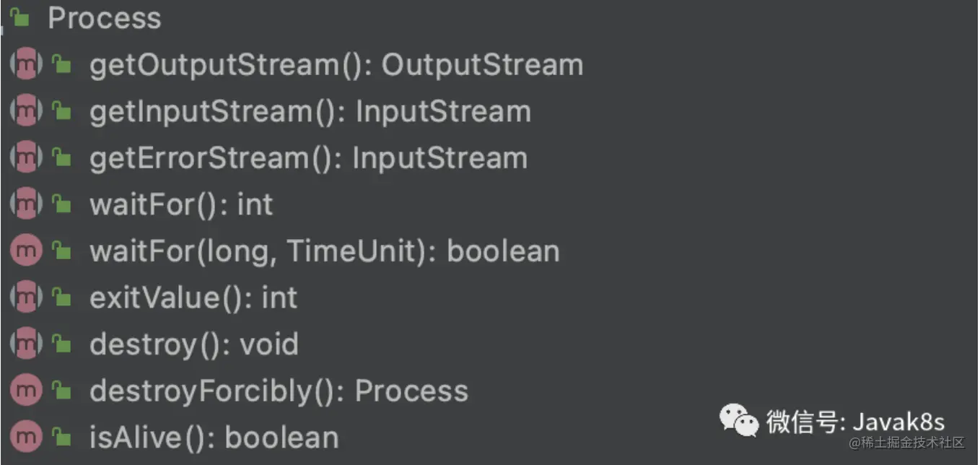Viewport: 980px width, 465px height.
Task: Select destroyForcibly(): Process method
Action: coord(279,391)
